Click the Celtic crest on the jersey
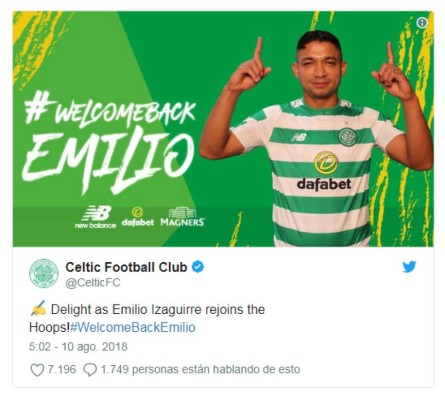 click(347, 137)
